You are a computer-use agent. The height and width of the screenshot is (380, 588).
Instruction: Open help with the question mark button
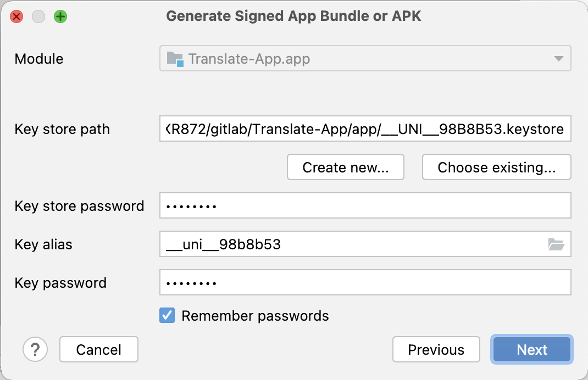tap(35, 349)
